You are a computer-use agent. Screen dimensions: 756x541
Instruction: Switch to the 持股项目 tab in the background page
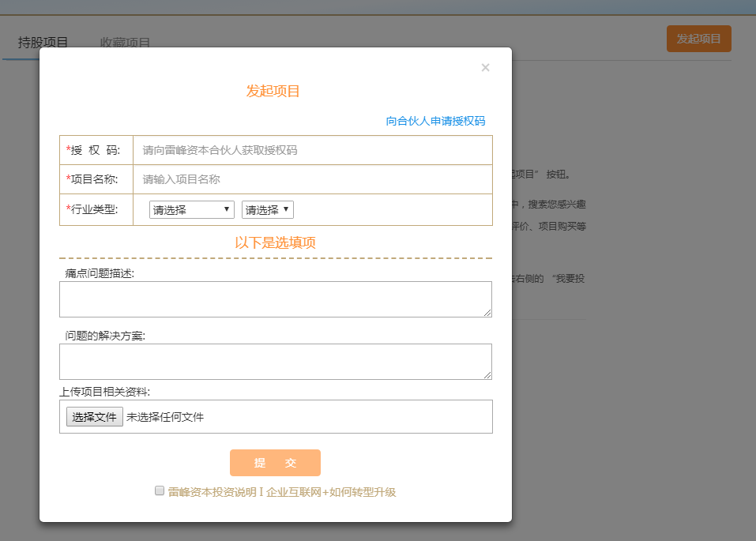[x=43, y=43]
